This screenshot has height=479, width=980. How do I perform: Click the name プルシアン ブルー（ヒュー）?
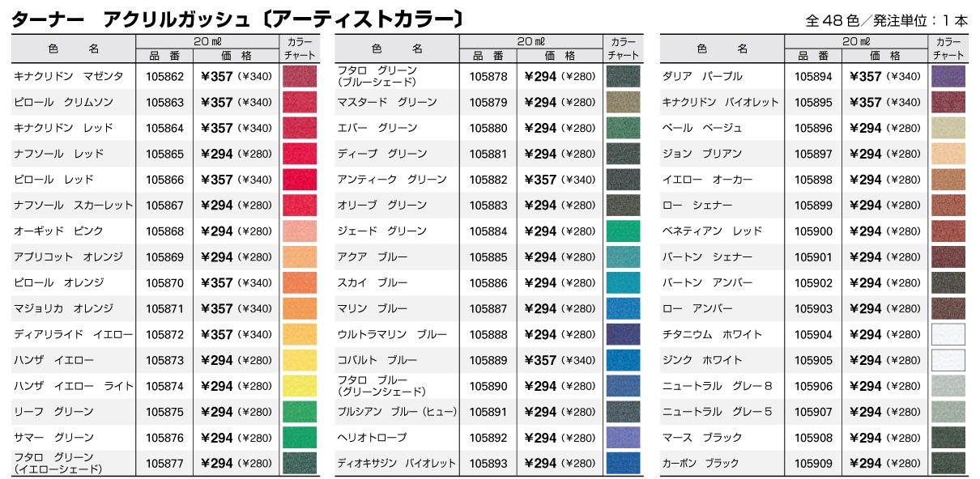click(x=397, y=412)
